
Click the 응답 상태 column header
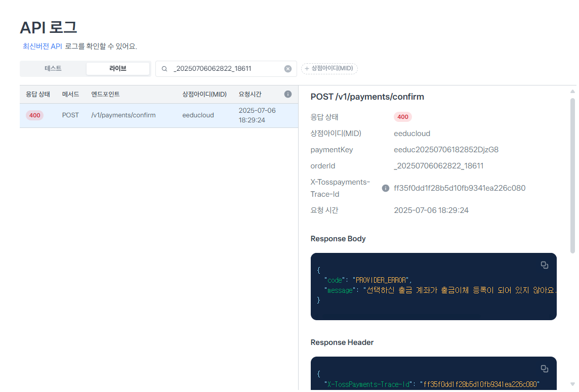coord(37,95)
